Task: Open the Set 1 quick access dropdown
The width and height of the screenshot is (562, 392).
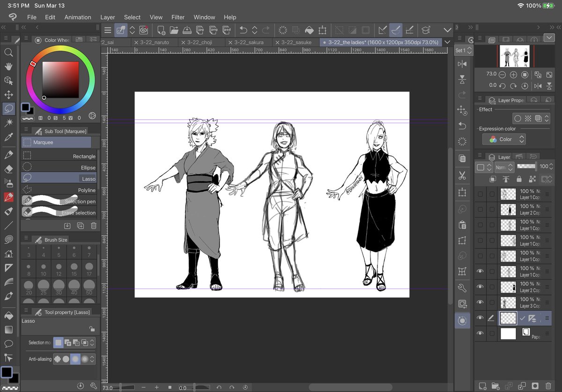Action: [464, 50]
